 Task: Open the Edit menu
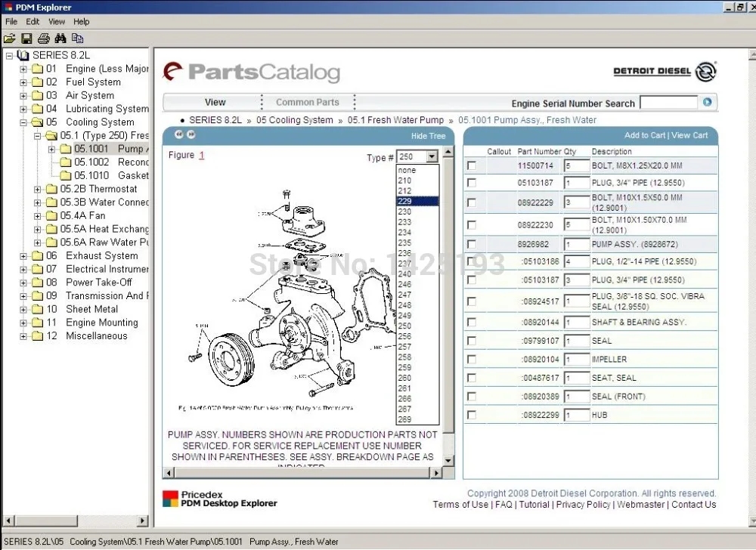[33, 22]
